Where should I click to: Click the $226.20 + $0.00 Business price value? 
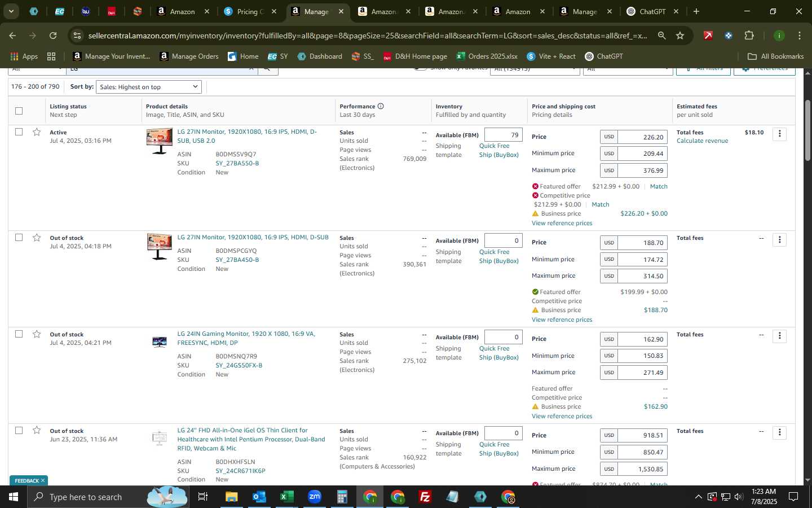(643, 213)
